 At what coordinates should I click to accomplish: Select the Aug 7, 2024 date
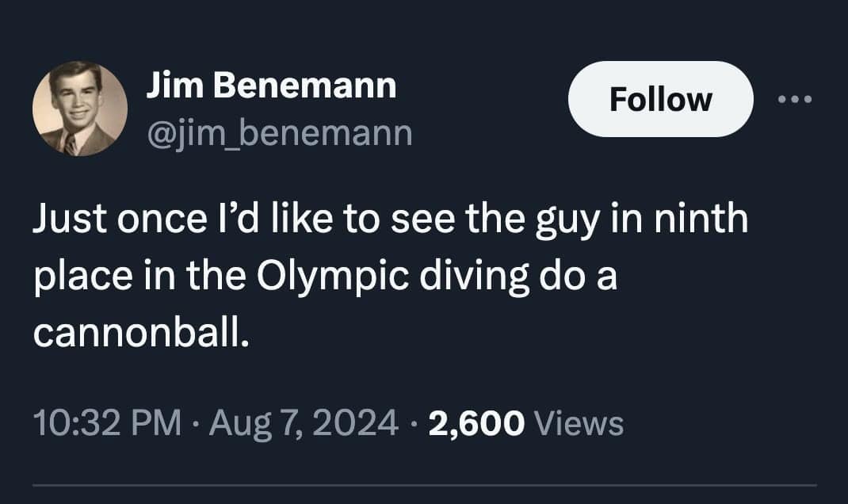click(301, 423)
